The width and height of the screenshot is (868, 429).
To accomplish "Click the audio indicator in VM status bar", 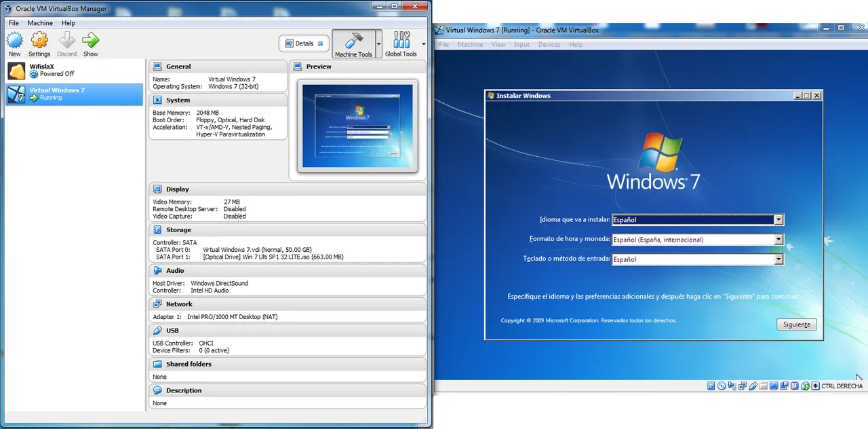I will point(732,386).
